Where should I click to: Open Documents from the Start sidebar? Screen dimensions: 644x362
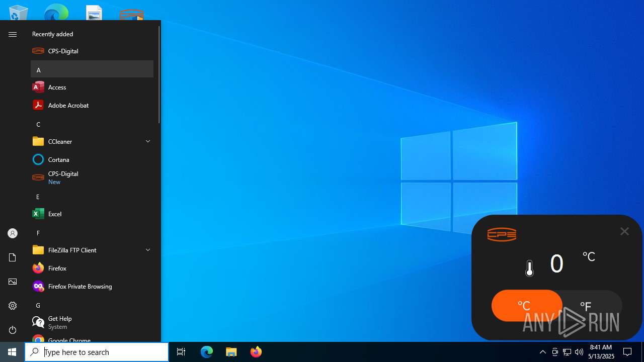coord(13,257)
